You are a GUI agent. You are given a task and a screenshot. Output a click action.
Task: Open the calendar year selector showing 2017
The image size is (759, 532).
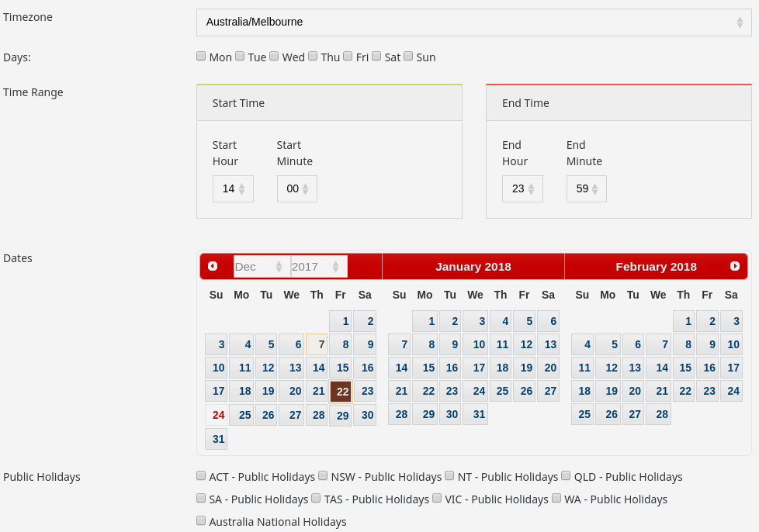(x=319, y=266)
